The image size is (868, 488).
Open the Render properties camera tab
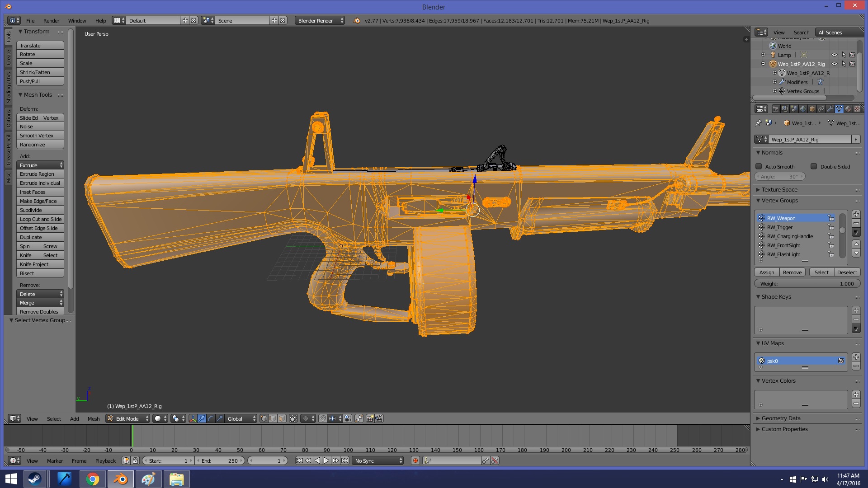[776, 109]
